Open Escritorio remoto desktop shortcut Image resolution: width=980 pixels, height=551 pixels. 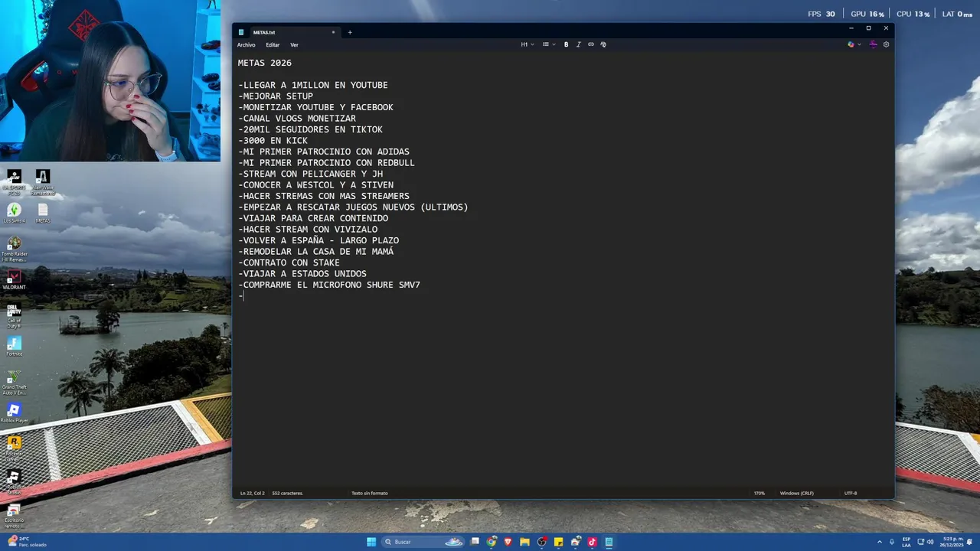(x=14, y=516)
